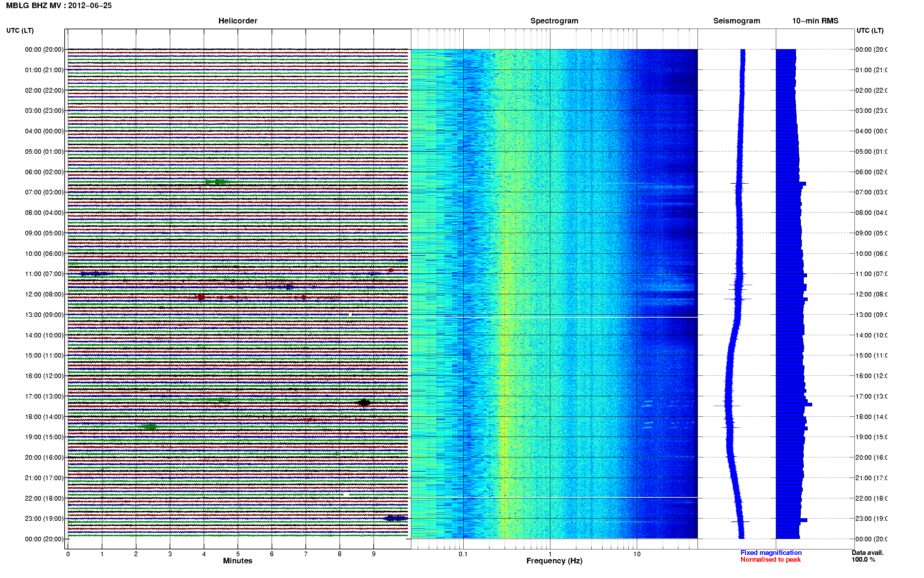The height and width of the screenshot is (578, 924).
Task: Select the left '12:00 (08:00)' time label
Action: [x=44, y=294]
